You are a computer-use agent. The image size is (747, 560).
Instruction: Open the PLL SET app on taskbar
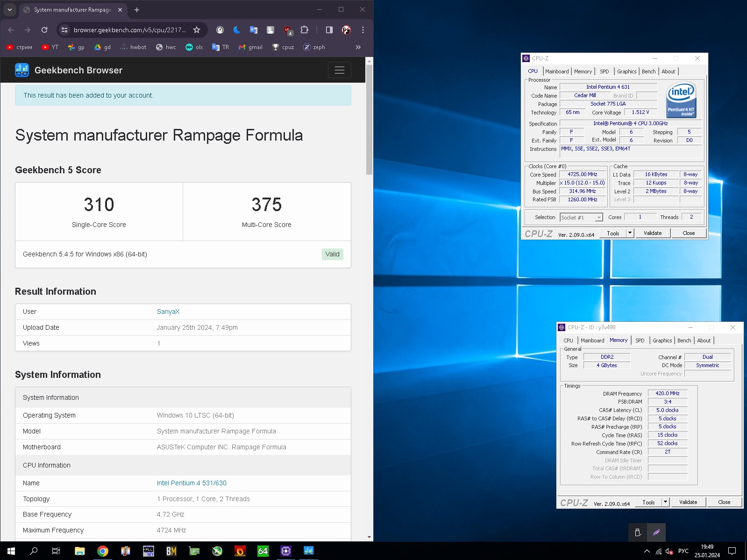[149, 551]
